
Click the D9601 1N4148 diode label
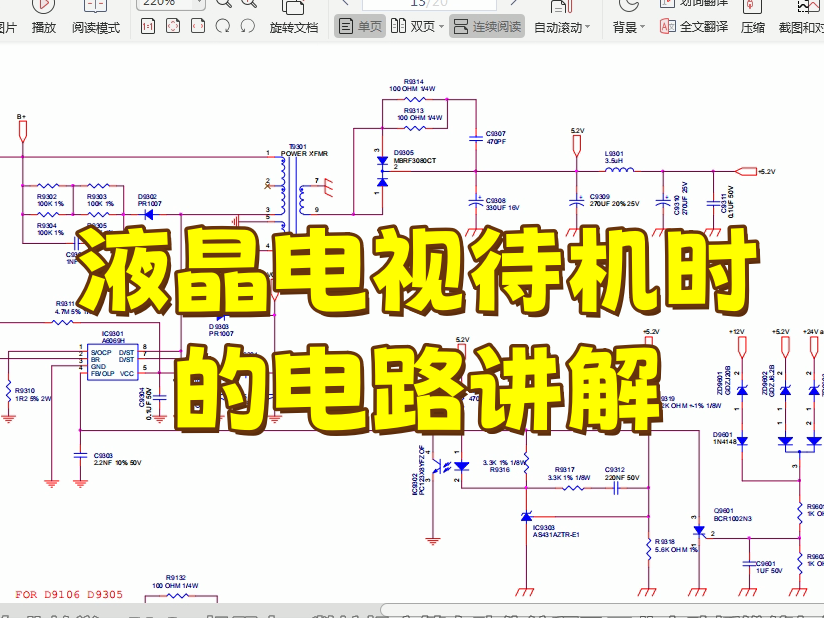724,438
